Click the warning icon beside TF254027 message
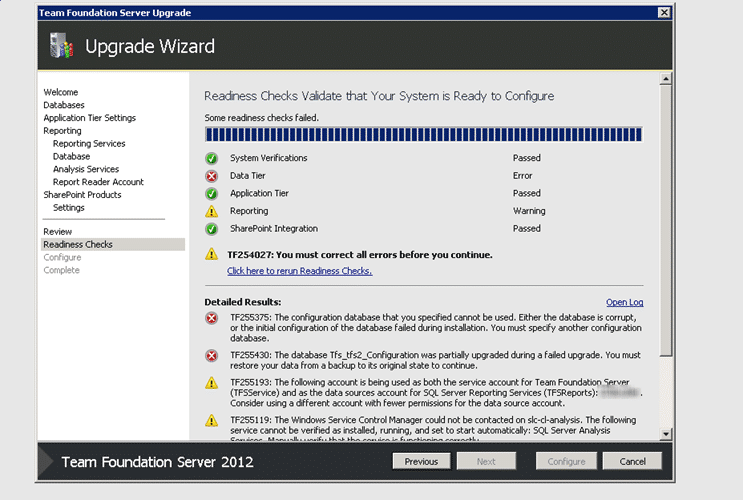This screenshot has height=500, width=743. [x=211, y=255]
